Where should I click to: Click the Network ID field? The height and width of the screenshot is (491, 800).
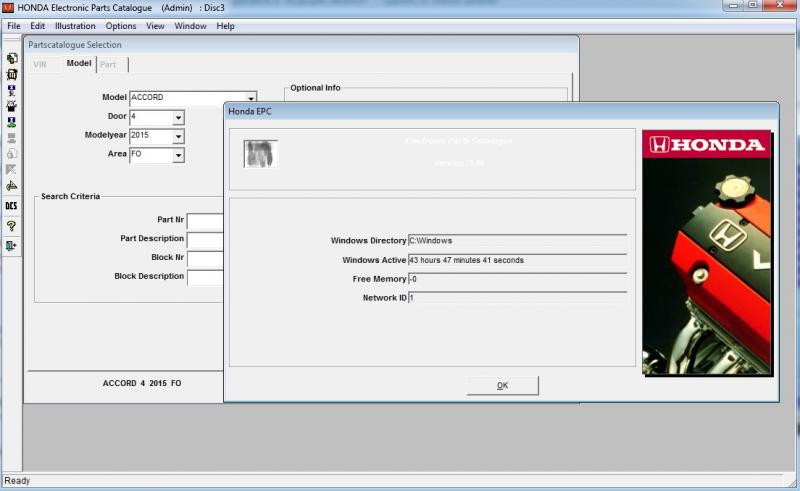coord(517,298)
